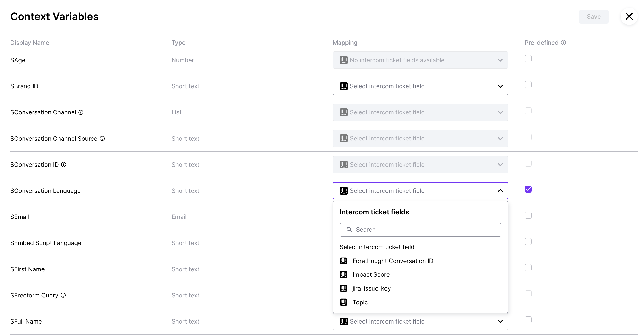Toggle Pre-defined checkbox for $Freeform Query
Screen dimensions: 644x336
pos(528,294)
